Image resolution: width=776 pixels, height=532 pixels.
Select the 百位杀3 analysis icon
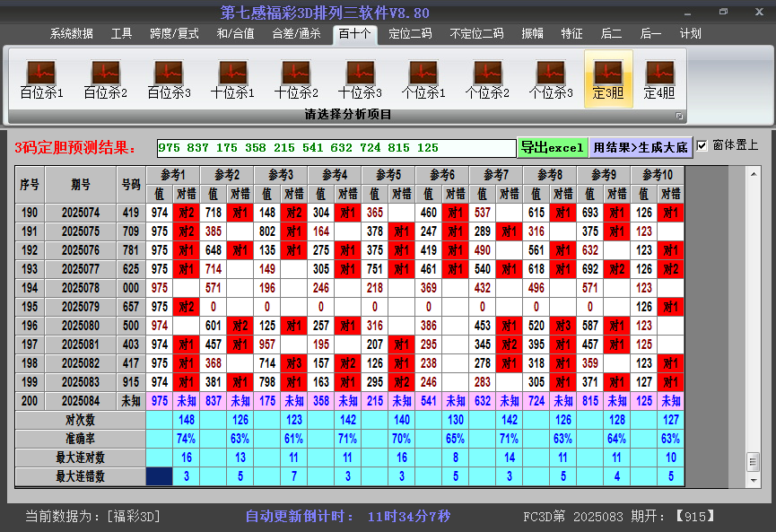click(169, 79)
